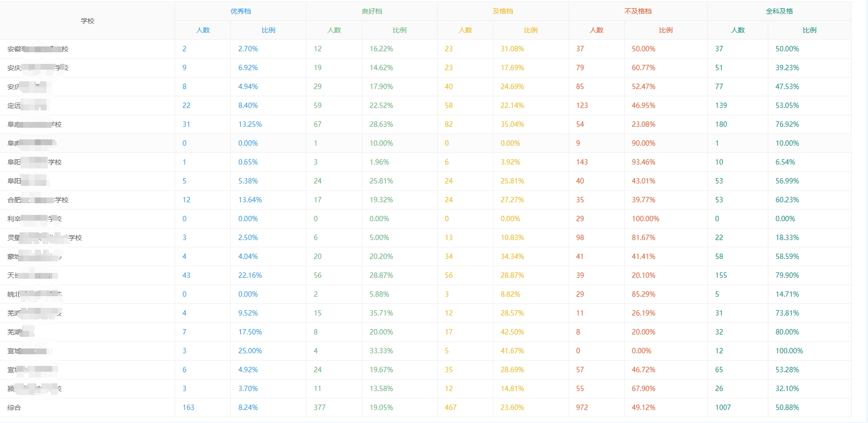The width and height of the screenshot is (868, 423).
Task: Click the 1007 全科及格 total count
Action: coord(723,408)
